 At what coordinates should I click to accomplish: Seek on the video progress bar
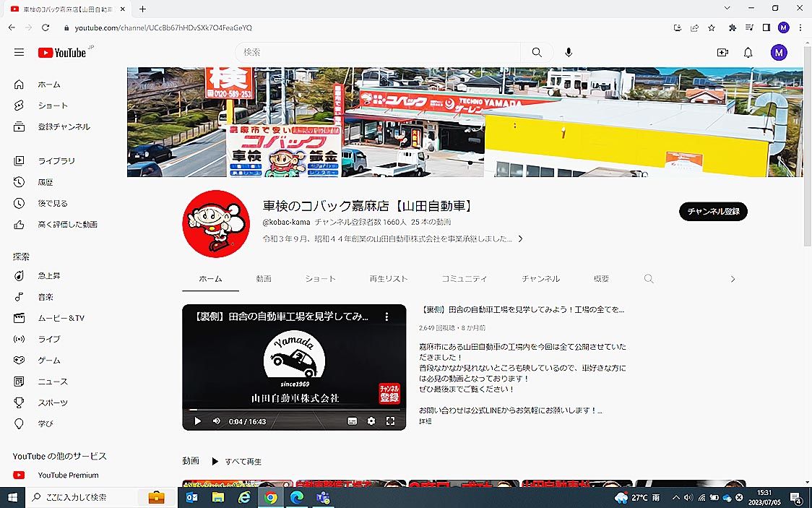point(294,410)
